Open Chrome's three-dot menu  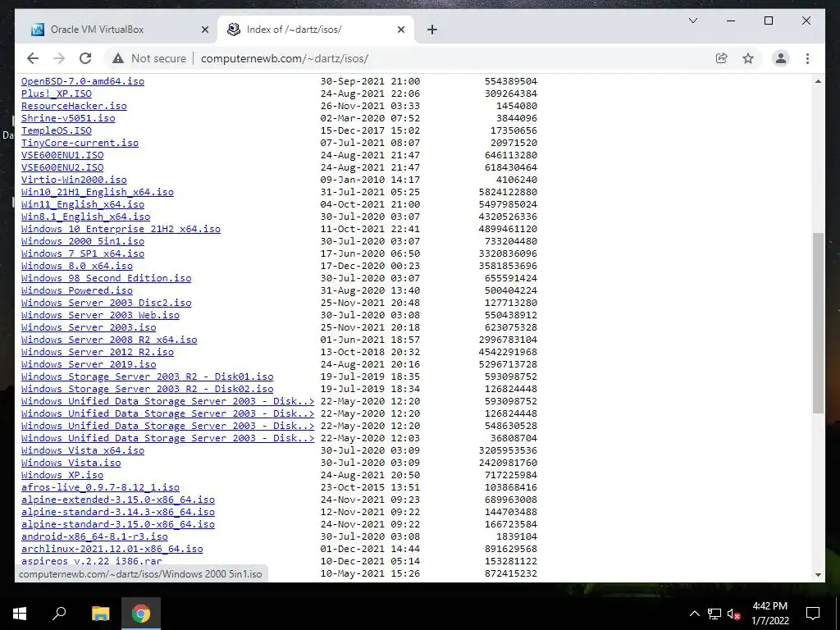click(x=807, y=58)
